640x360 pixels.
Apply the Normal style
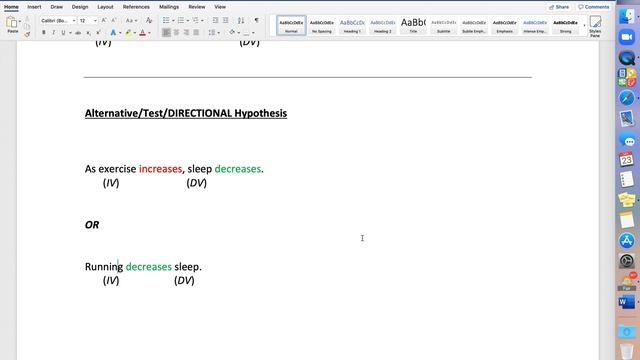291,25
